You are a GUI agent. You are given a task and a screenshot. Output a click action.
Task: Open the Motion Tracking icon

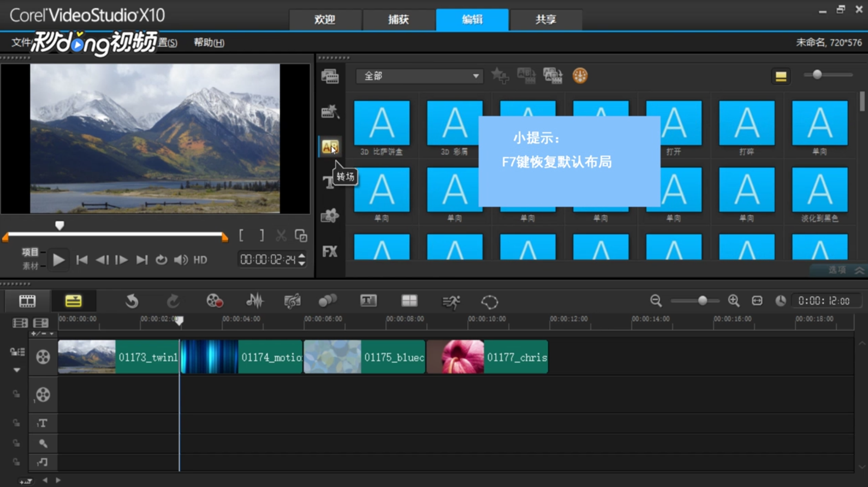click(x=328, y=301)
